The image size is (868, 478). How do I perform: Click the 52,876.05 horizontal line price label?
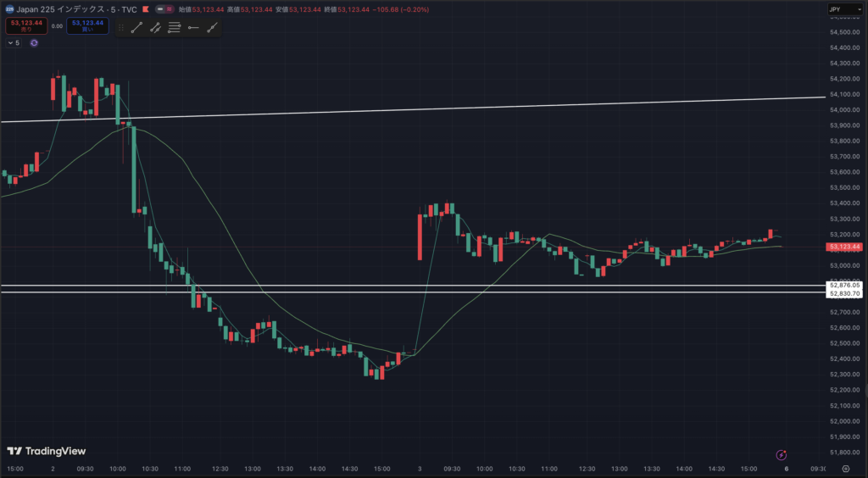click(x=845, y=286)
